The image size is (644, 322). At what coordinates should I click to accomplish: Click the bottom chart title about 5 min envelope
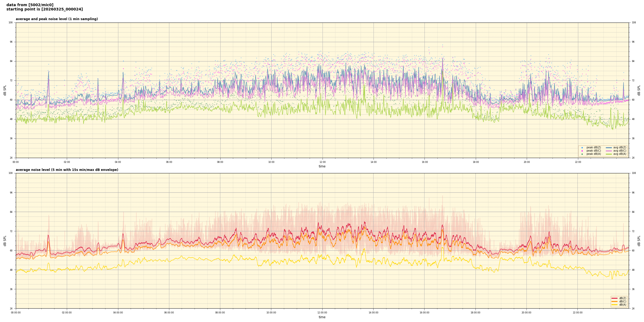(x=67, y=170)
